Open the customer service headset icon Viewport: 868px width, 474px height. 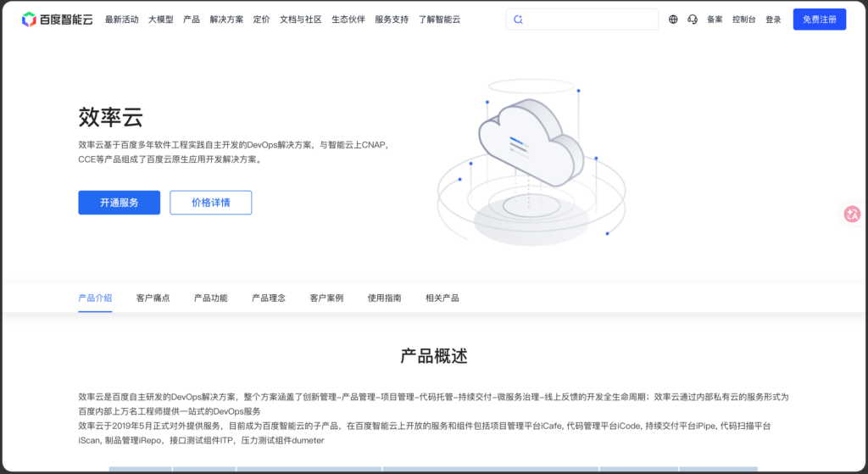pyautogui.click(x=693, y=20)
